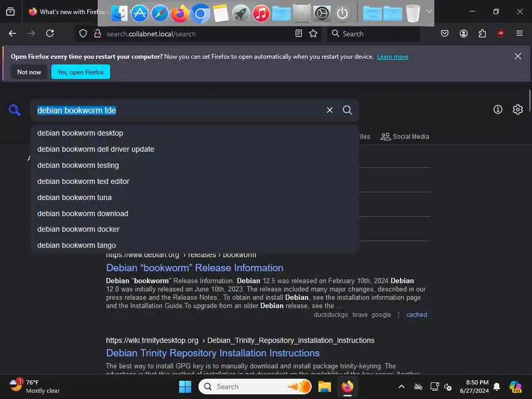Viewport: 532px width, 399px height.
Task: Clear the search query text
Action: [x=329, y=110]
